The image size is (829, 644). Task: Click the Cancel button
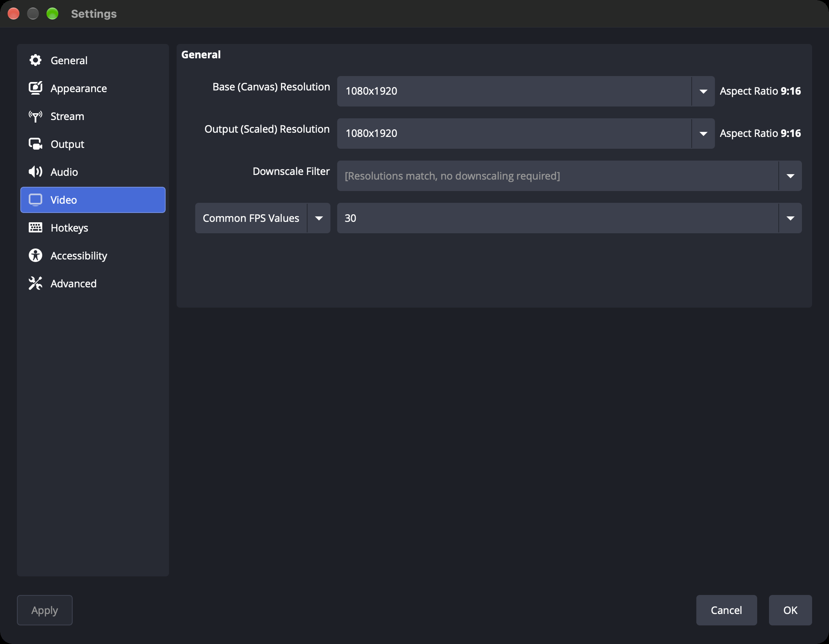(x=727, y=610)
